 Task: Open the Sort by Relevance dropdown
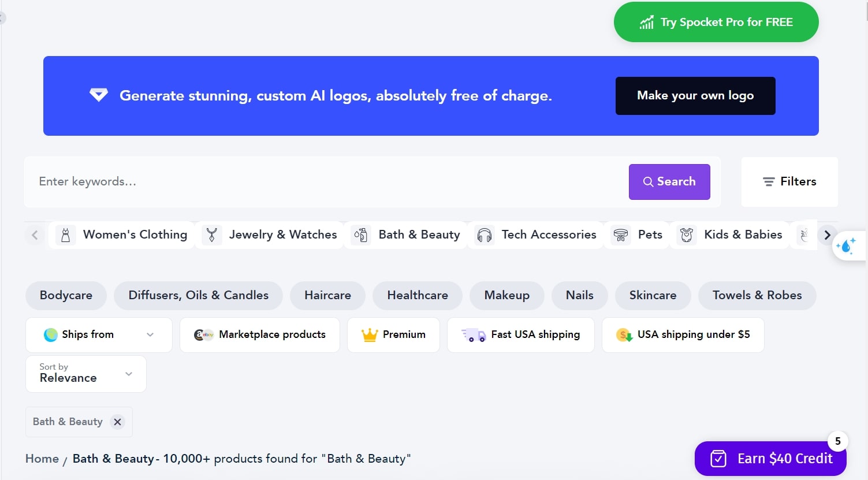[85, 374]
